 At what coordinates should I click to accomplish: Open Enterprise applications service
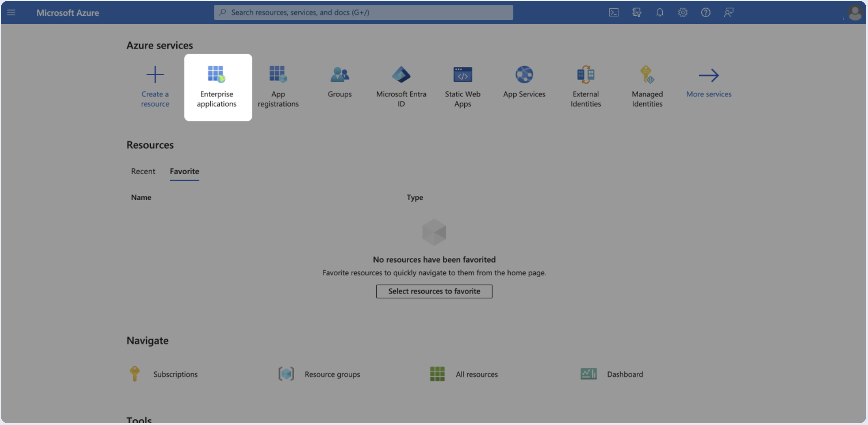coord(217,87)
